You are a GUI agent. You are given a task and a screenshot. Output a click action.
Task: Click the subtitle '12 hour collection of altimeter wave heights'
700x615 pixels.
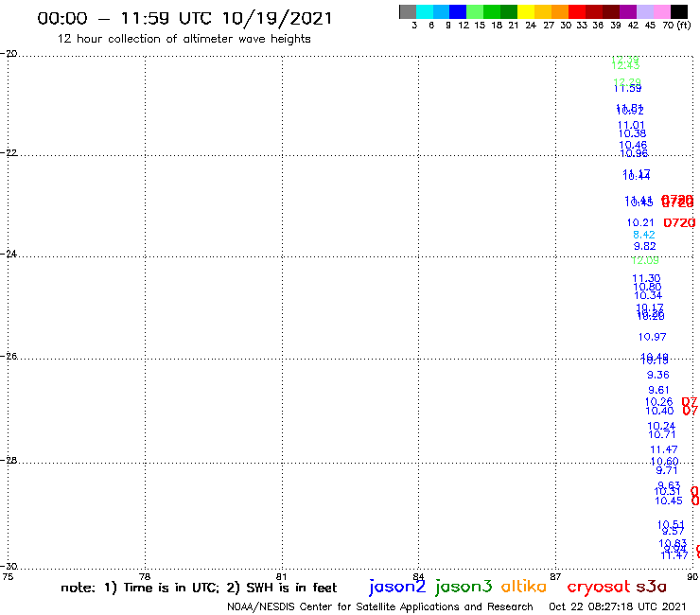pyautogui.click(x=184, y=39)
